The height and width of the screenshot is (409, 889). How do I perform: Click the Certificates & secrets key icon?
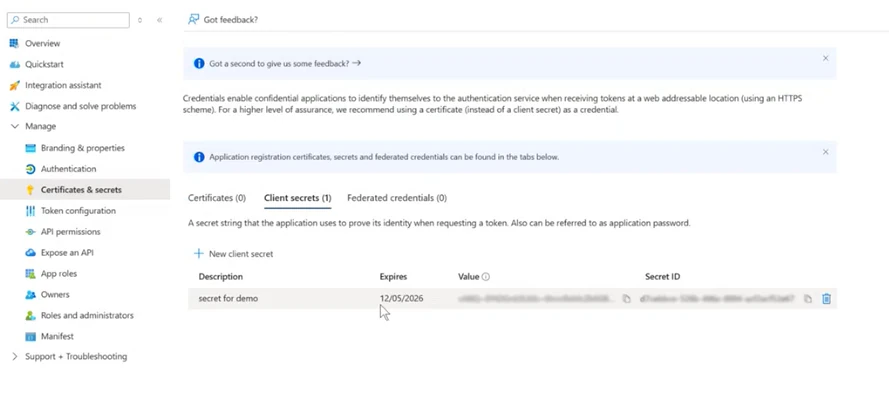[31, 190]
